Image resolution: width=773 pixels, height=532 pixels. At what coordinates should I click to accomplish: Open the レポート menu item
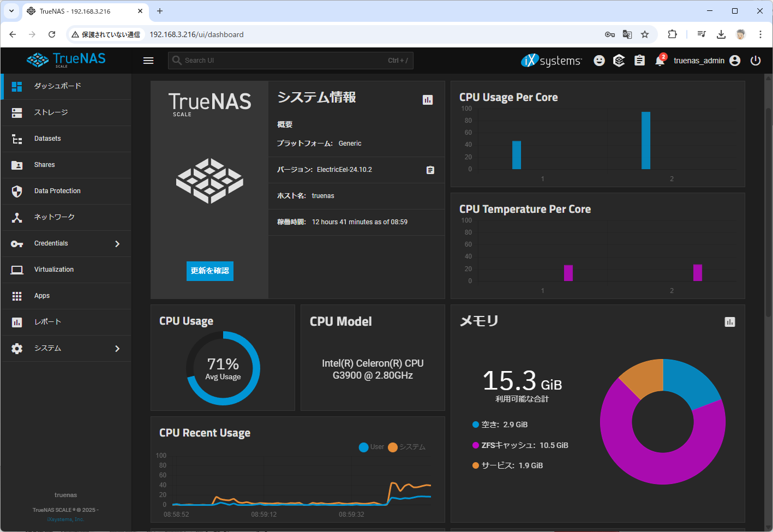66,322
